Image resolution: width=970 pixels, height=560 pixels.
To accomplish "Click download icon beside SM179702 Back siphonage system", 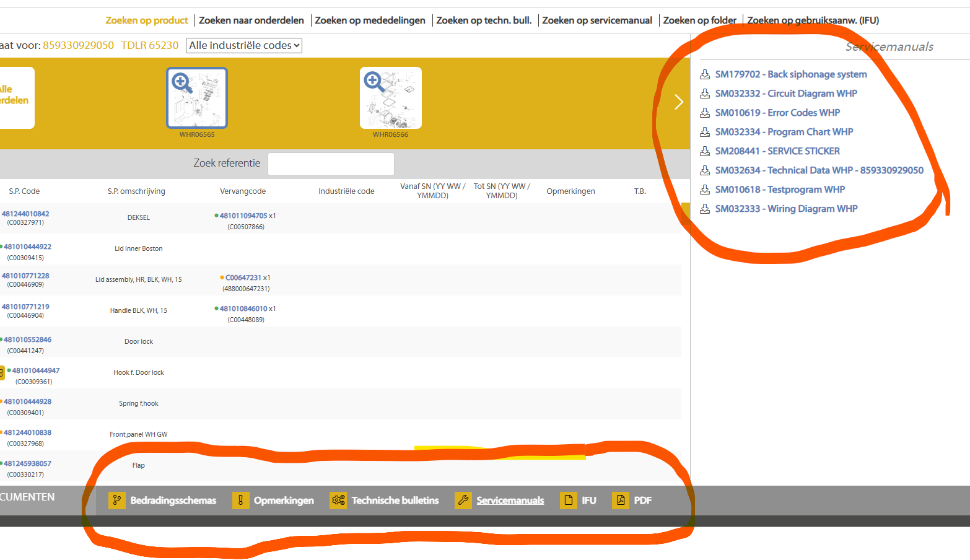I will 705,74.
